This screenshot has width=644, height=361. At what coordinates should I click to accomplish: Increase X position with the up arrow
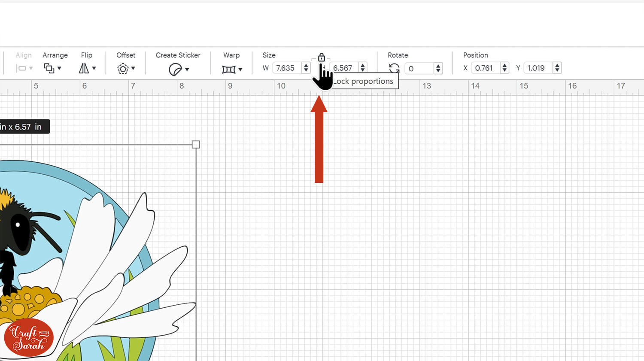point(504,65)
